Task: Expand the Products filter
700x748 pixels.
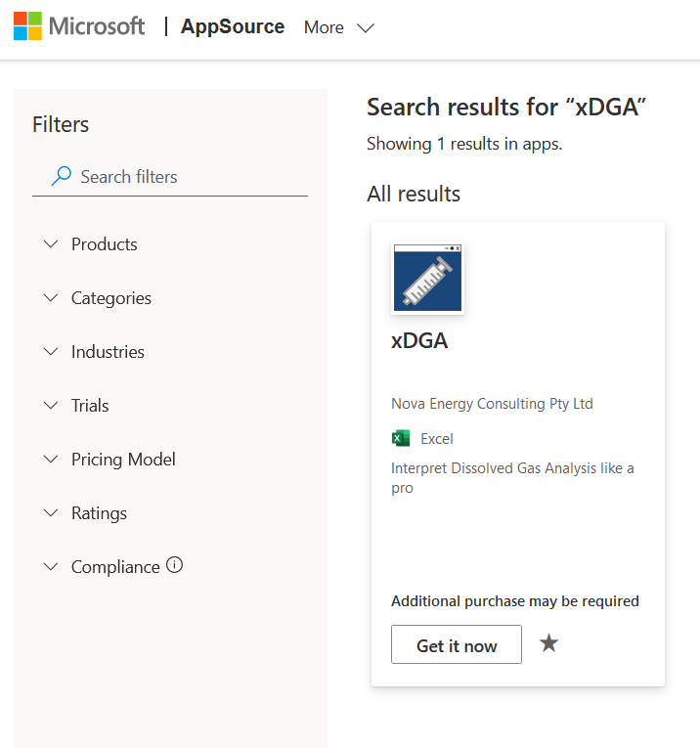Action: (105, 244)
